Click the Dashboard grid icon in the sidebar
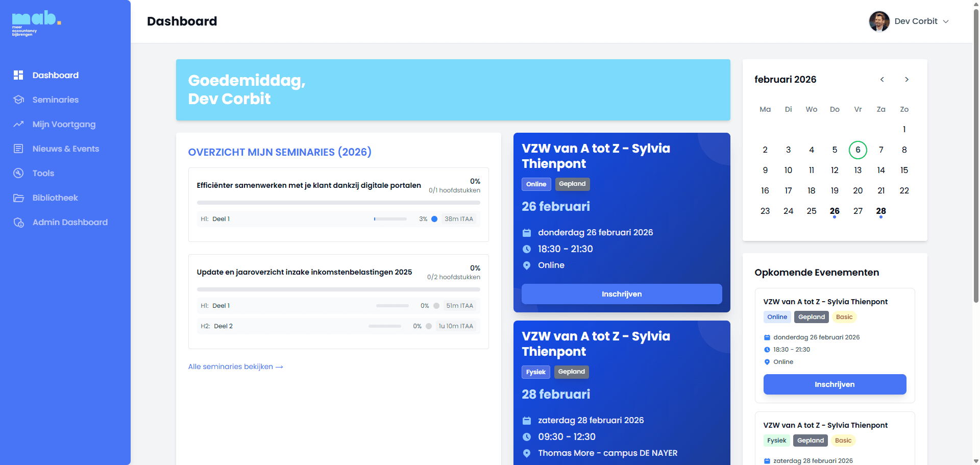 pyautogui.click(x=18, y=75)
